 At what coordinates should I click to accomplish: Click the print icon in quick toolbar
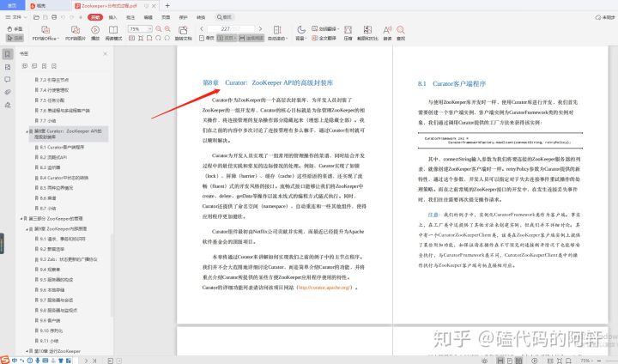click(54, 17)
